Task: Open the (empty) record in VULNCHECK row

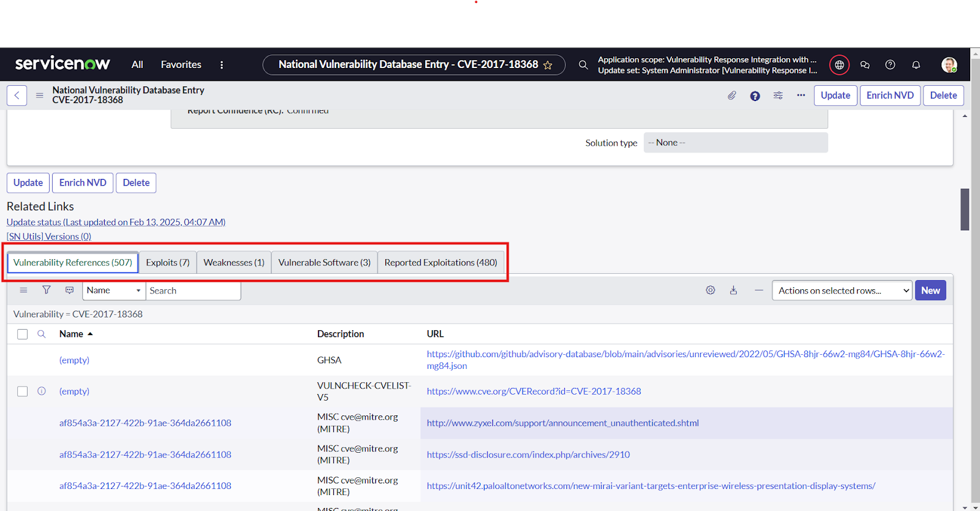Action: point(74,392)
